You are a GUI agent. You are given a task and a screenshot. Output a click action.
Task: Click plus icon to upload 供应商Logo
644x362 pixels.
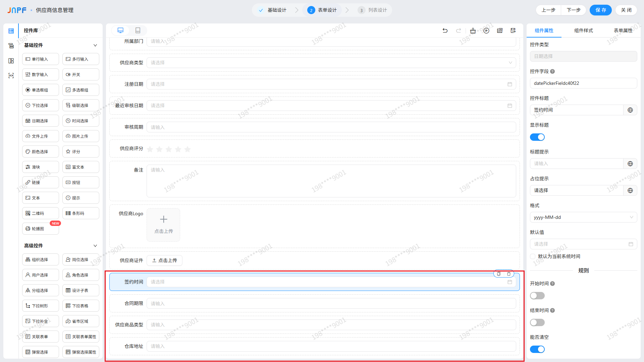164,219
